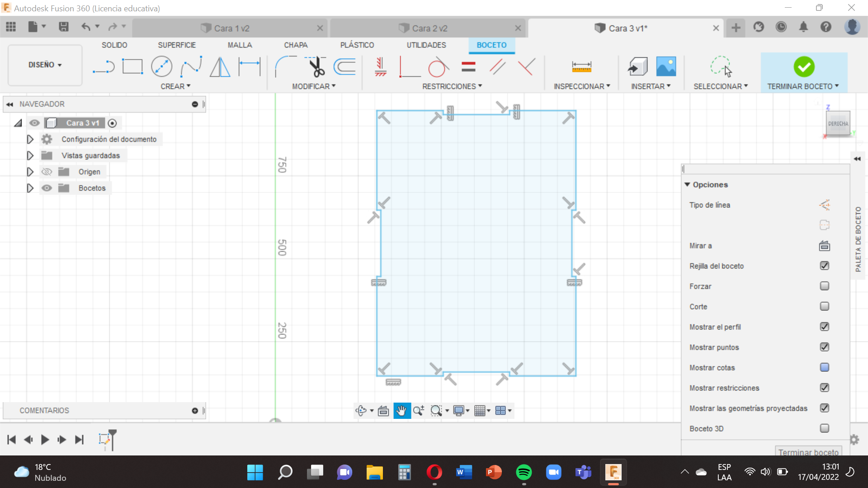Switch to the CHAPA tab

pos(296,45)
